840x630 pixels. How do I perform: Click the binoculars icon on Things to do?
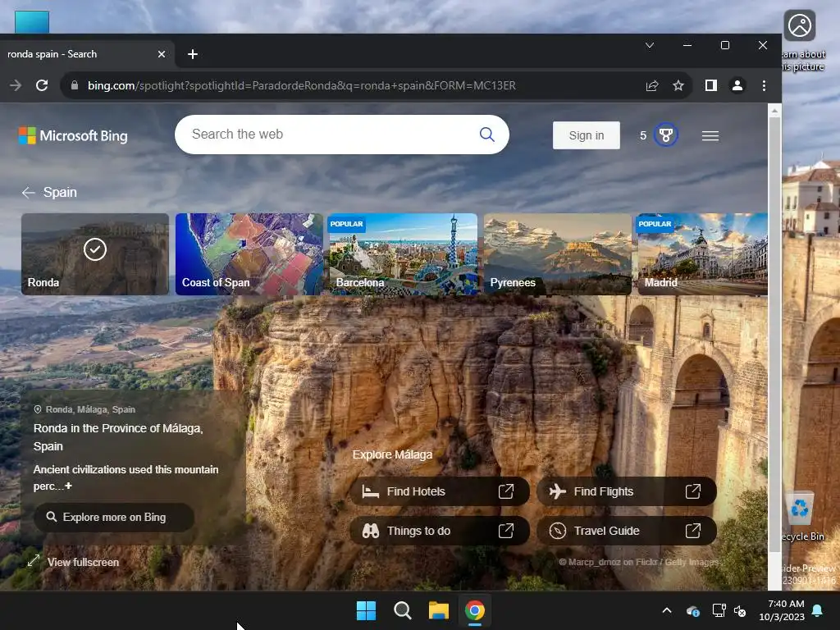[x=371, y=531]
